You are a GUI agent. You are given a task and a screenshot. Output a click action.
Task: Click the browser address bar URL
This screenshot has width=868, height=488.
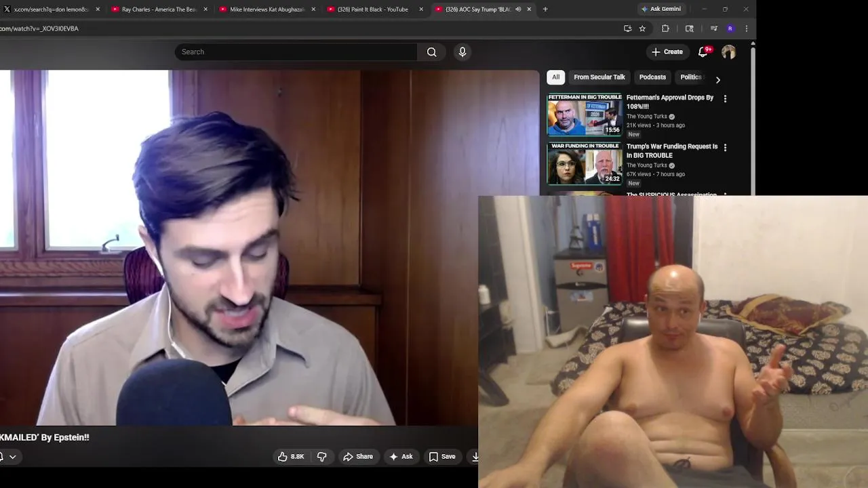pos(39,28)
